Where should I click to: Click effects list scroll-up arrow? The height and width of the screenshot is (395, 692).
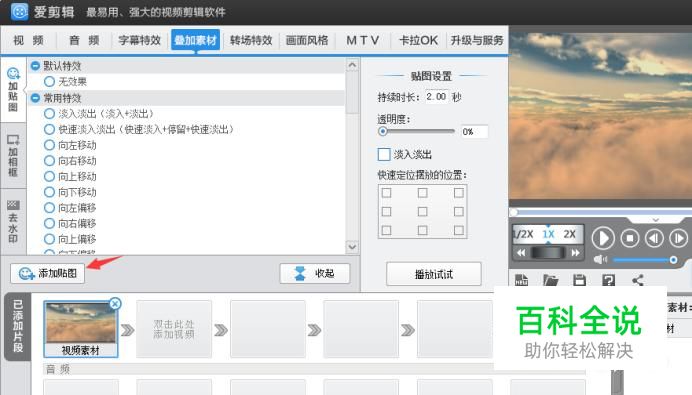pyautogui.click(x=352, y=65)
